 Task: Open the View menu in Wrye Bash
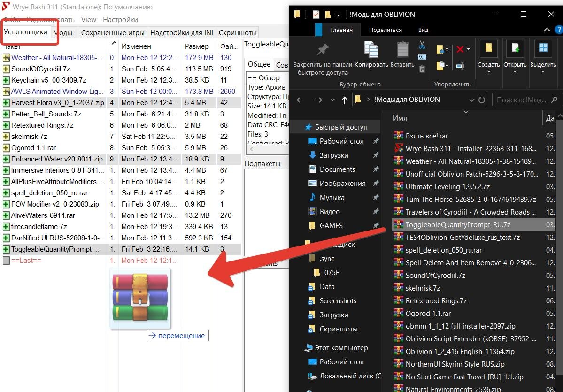tap(88, 19)
